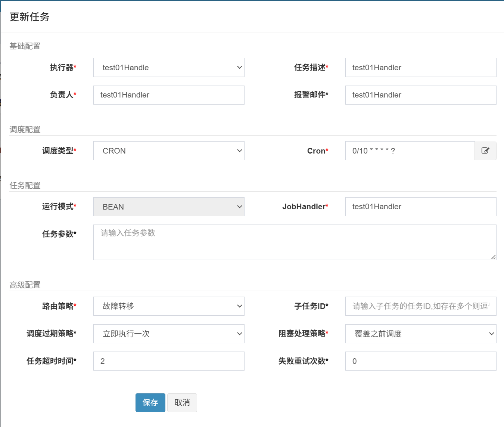Click the 取消 cancel button
The width and height of the screenshot is (504, 427).
182,403
